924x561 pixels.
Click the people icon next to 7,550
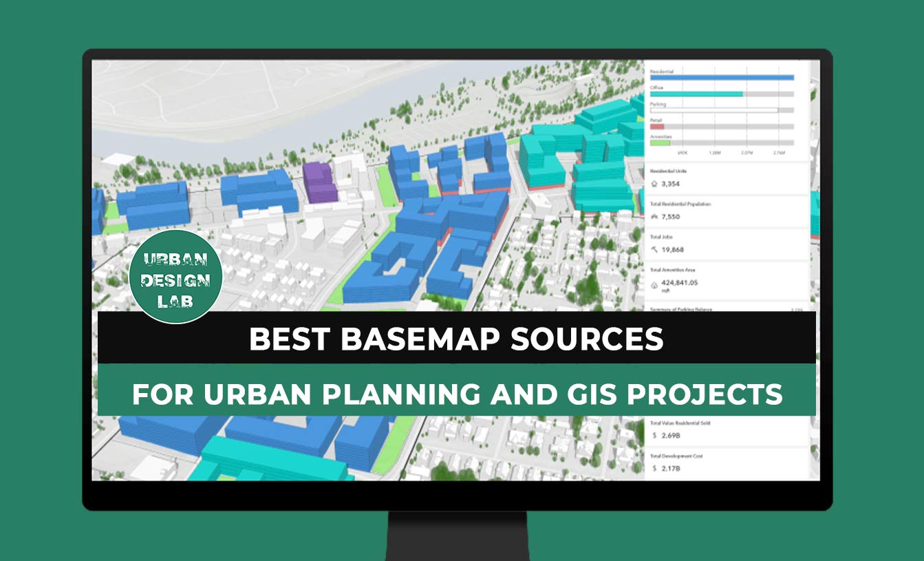[x=654, y=217]
